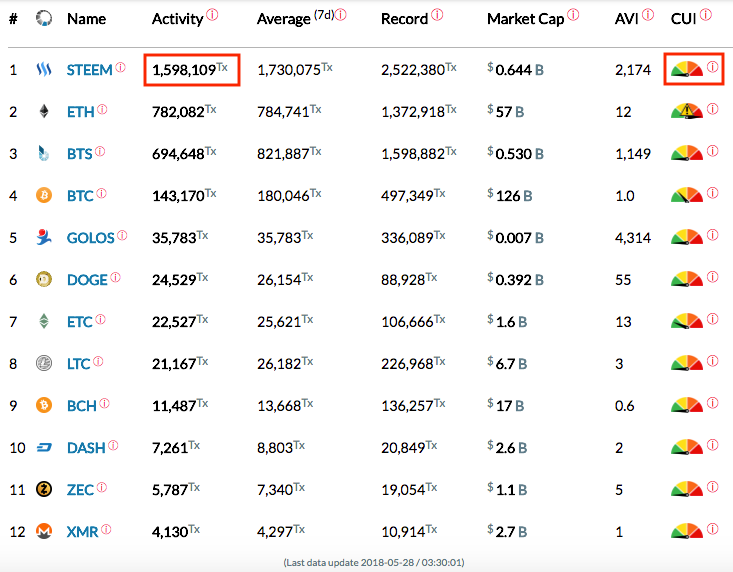Click the Name column header
This screenshot has height=572, width=733.
[x=86, y=19]
